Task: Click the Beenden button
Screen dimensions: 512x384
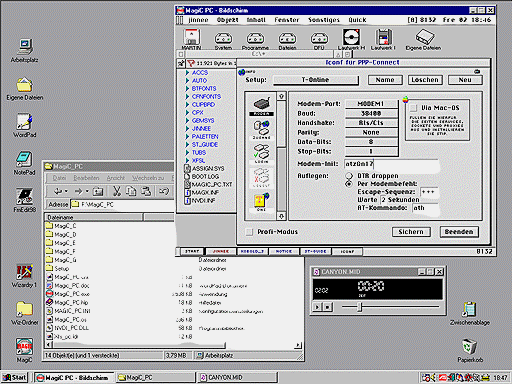Action: click(459, 232)
